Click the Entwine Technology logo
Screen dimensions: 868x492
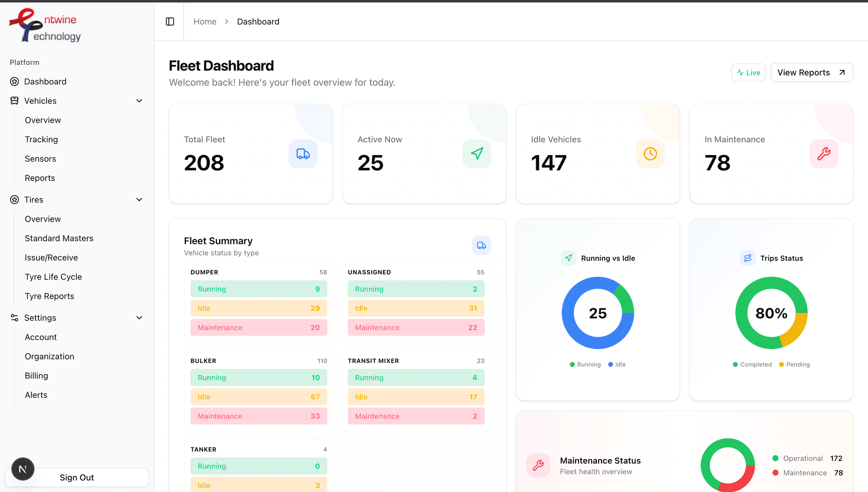[45, 25]
